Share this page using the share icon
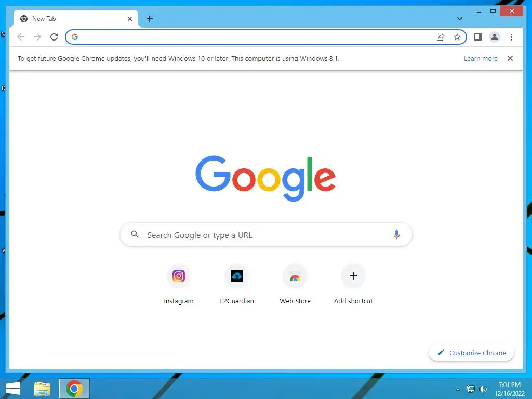532x399 pixels. [x=441, y=37]
